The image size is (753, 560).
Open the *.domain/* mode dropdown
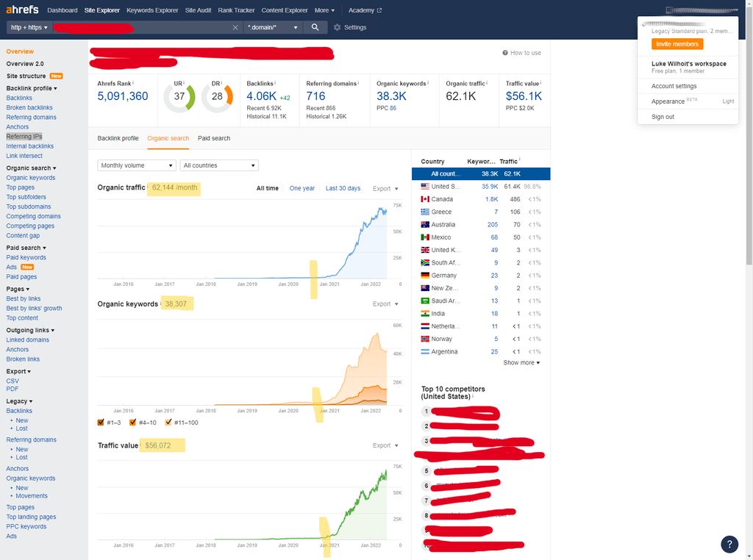[x=273, y=27]
